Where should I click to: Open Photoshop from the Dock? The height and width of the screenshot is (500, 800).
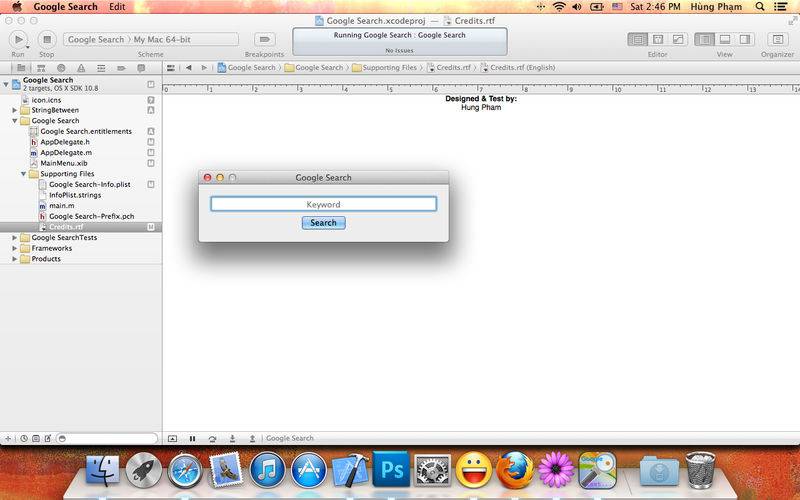pos(391,470)
